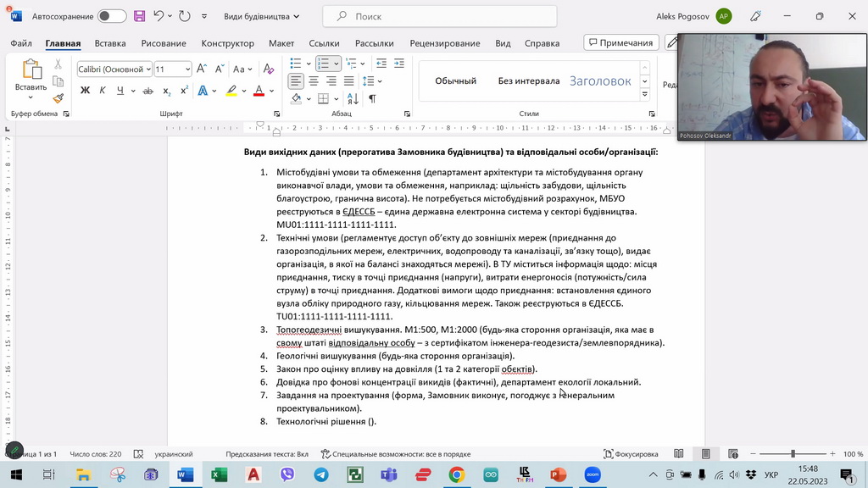Expand the Change Case Aa dropdown
Viewport: 868px width, 488px height.
coord(242,69)
